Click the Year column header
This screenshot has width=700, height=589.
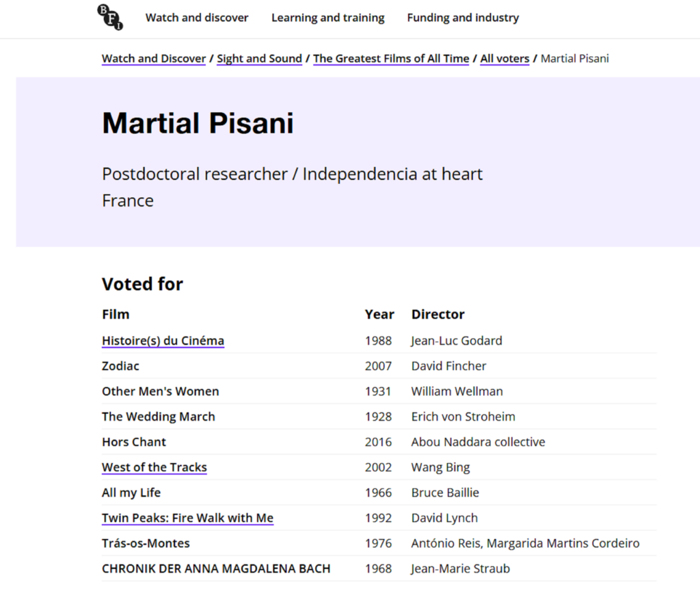[379, 315]
